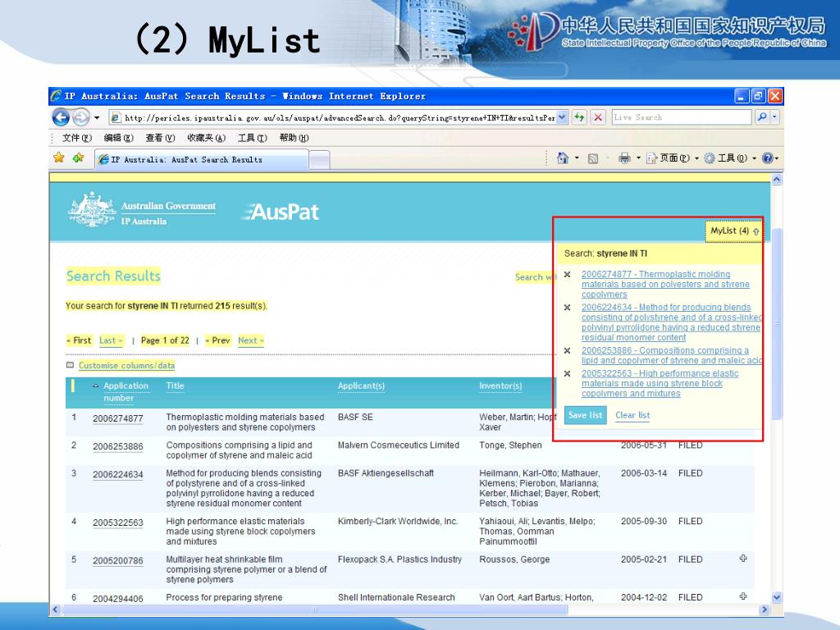Click the Home page icon

(563, 158)
